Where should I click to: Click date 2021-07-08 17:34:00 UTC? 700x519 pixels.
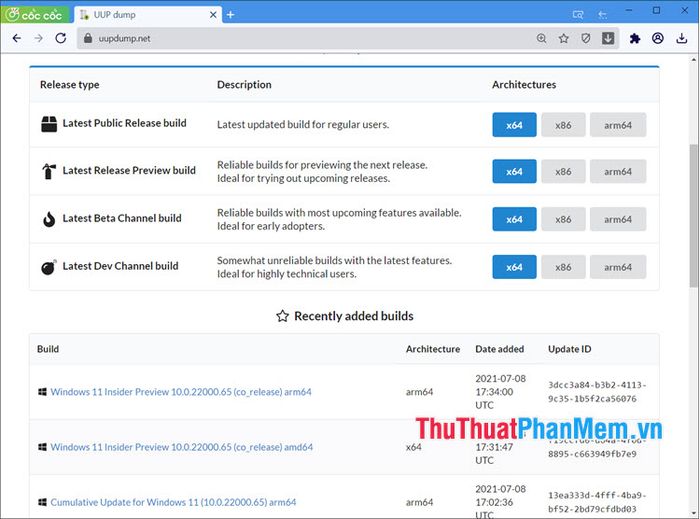pos(500,392)
